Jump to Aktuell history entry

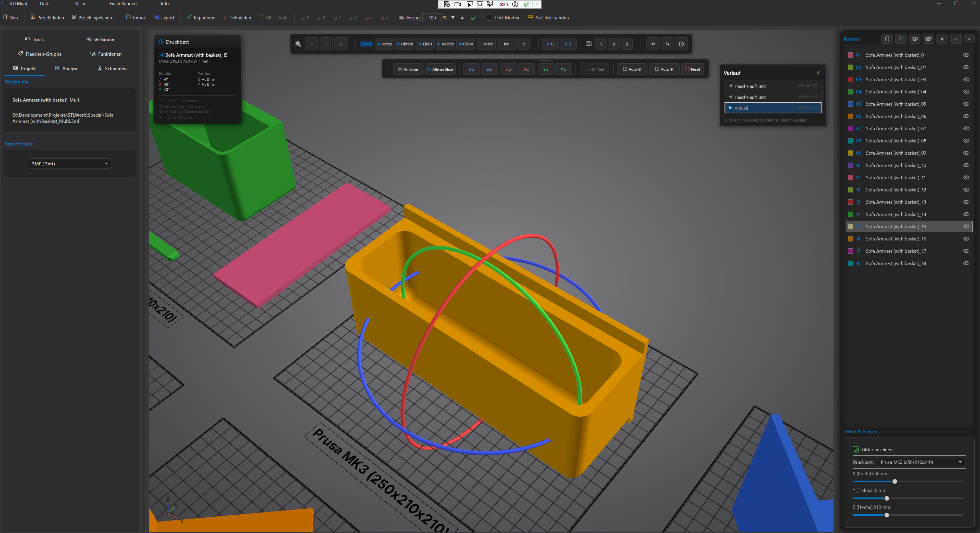coord(773,108)
